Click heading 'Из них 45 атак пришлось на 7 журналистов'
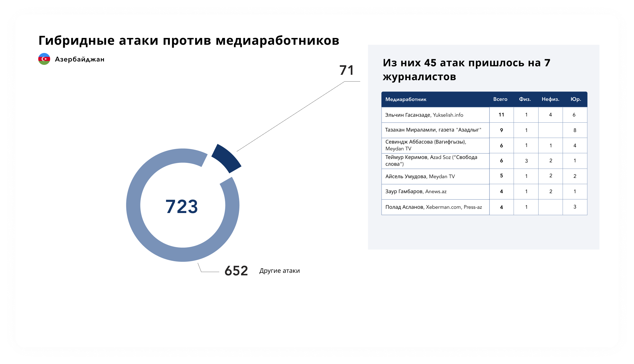The height and width of the screenshot is (364, 634). pyautogui.click(x=466, y=70)
